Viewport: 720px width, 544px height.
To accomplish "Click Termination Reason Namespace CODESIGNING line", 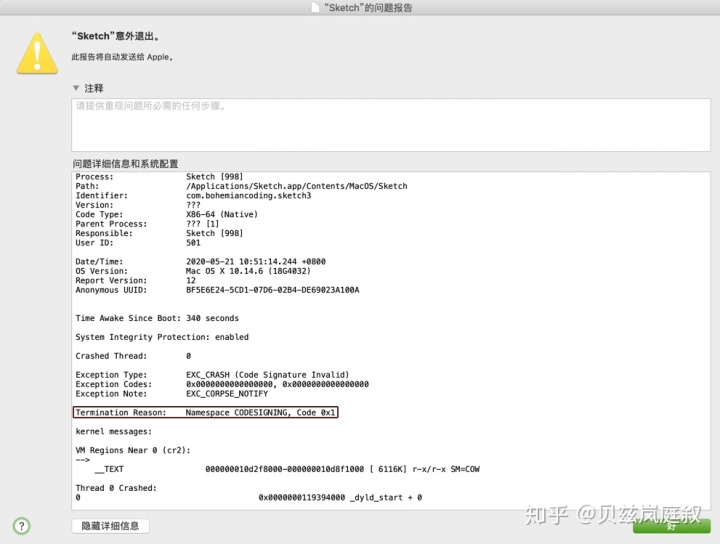I will pos(205,412).
